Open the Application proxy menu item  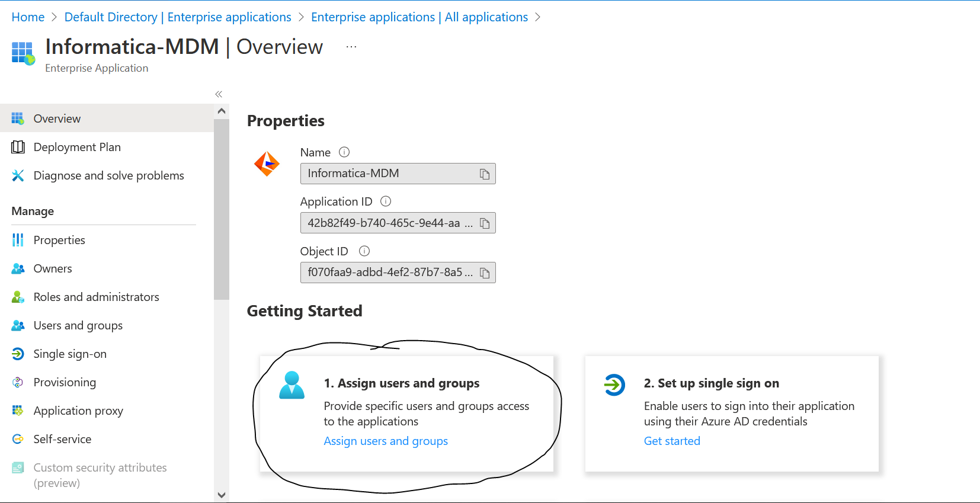coord(107,411)
